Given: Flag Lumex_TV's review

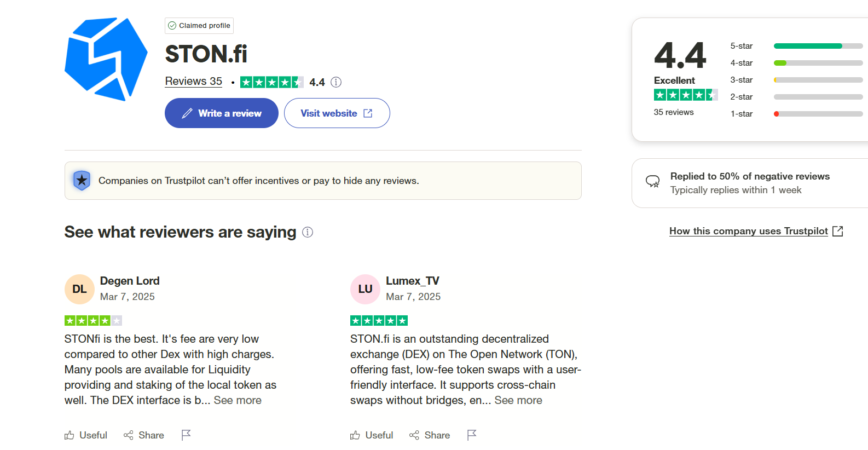Looking at the screenshot, I should [472, 435].
